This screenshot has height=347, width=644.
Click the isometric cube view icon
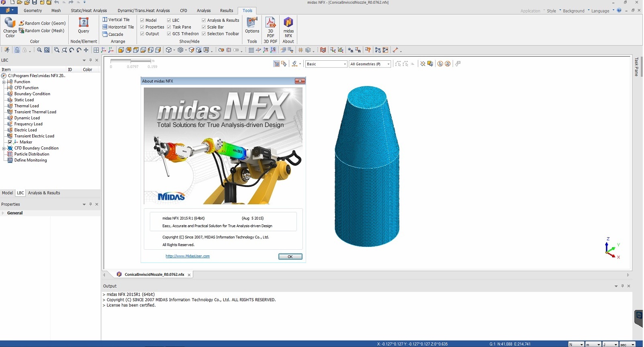click(x=169, y=50)
